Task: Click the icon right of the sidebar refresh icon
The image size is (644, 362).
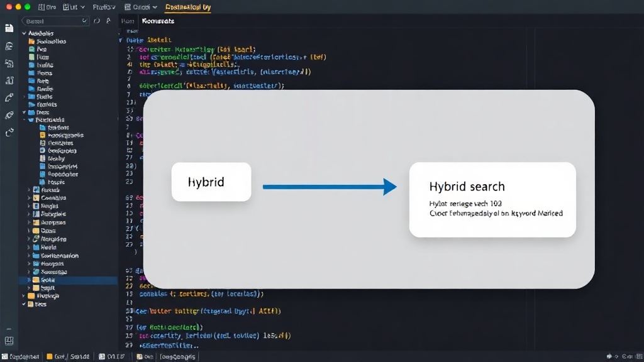Action: point(108,21)
